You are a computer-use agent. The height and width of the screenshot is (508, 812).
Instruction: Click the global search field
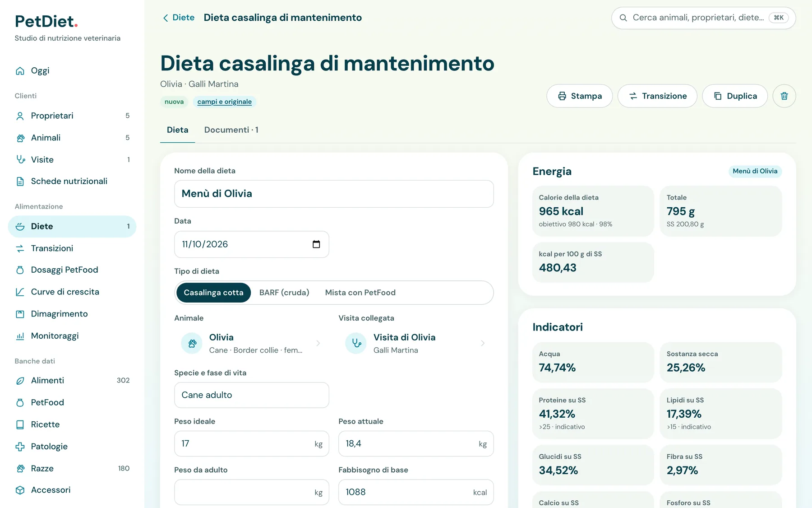coord(703,18)
